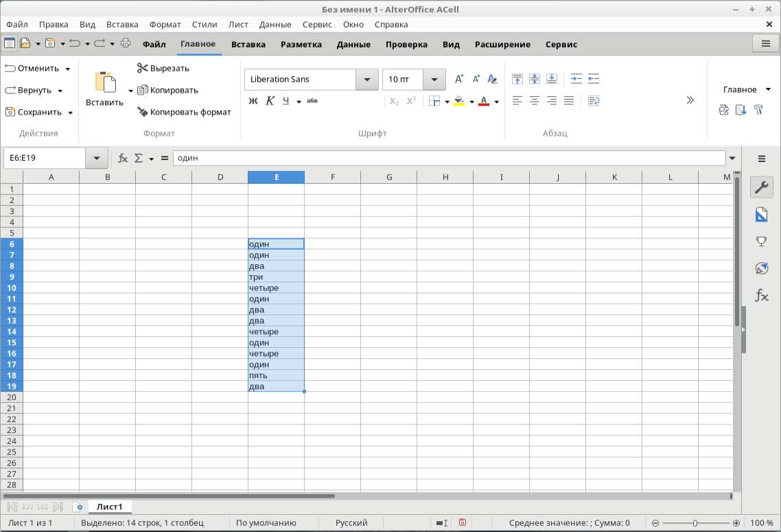Switch to the Расширение ribbon tab

[x=502, y=45]
